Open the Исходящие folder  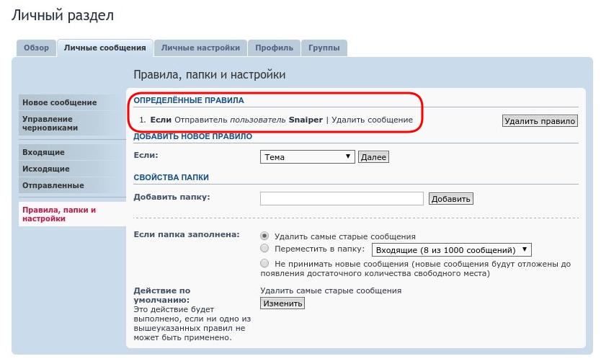[x=46, y=169]
